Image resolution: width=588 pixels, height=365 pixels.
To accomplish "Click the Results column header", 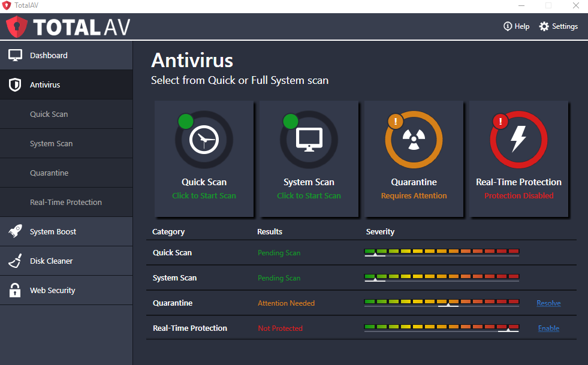I will (270, 231).
